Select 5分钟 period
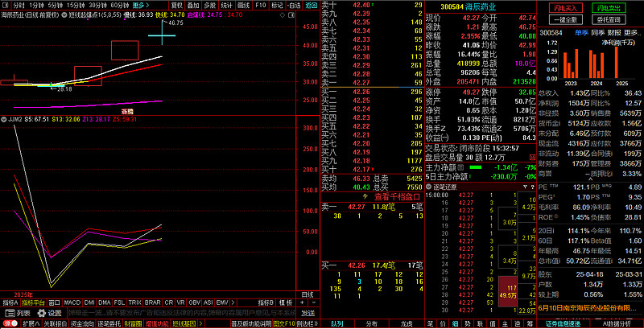This screenshot has height=329, width=644. pos(55,6)
